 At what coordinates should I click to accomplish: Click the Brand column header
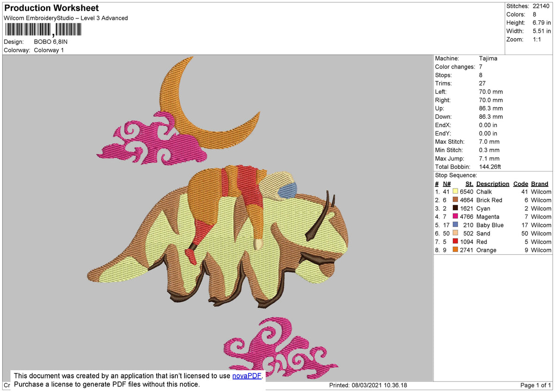pos(539,184)
